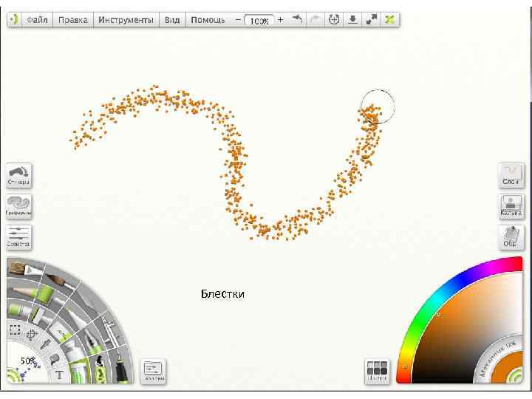Image resolution: width=532 pixels, height=399 pixels.
Task: Open the presets panel beside tool picker
Action: 153,371
